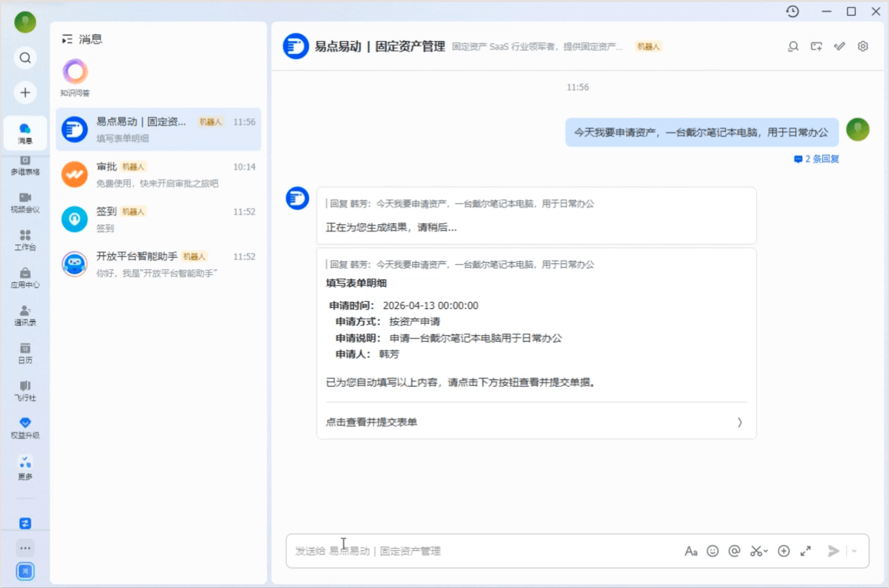
Task: Click 点击查看并提交表单 to submit the form
Action: point(371,422)
